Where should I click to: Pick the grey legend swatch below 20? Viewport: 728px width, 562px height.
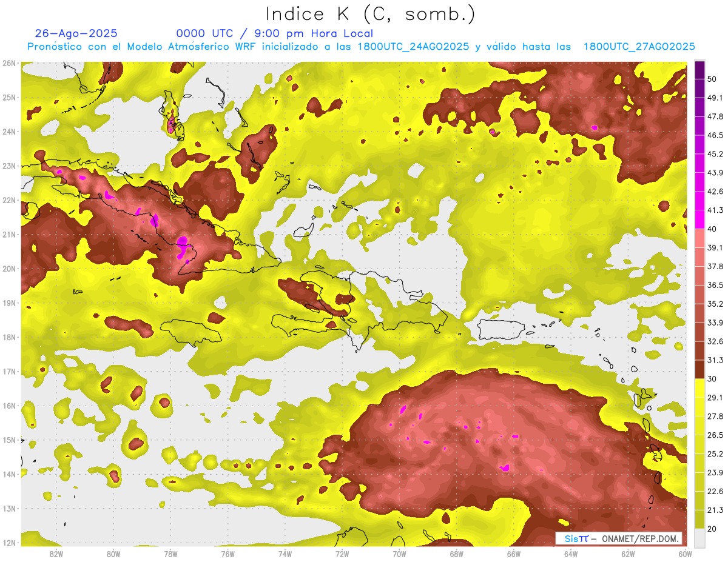tap(699, 537)
